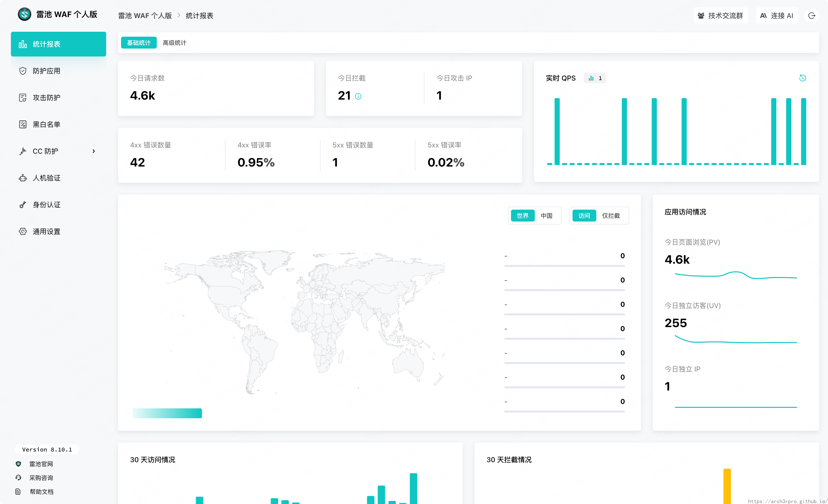The image size is (828, 504).
Task: Open 防护应用 via its shield icon
Action: (x=23, y=71)
